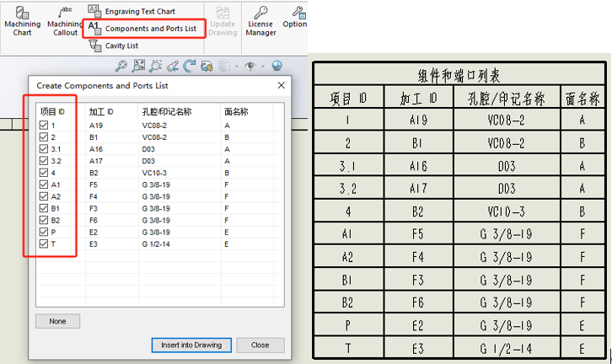This screenshot has width=612, height=364.
Task: Expand the display style dropdown arrow
Action: tap(237, 67)
